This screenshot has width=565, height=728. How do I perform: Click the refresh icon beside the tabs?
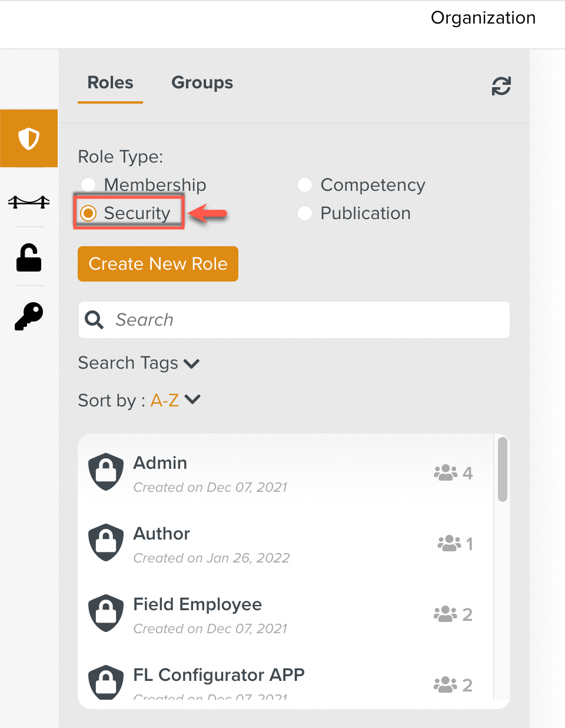[x=501, y=86]
